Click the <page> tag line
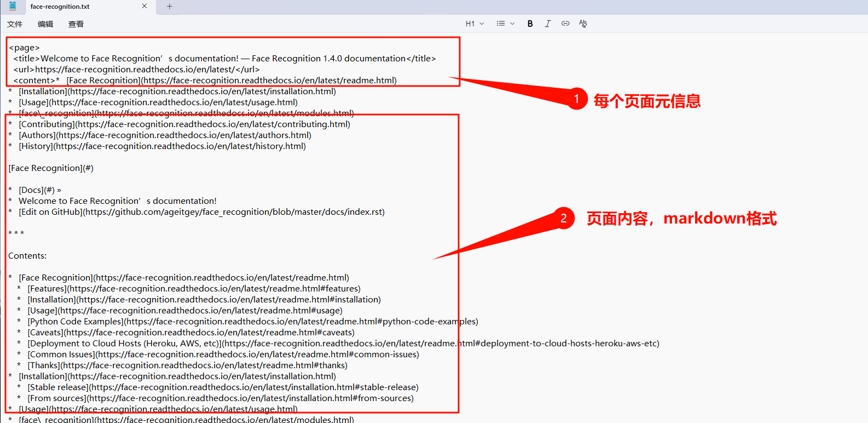The image size is (868, 423). [24, 48]
